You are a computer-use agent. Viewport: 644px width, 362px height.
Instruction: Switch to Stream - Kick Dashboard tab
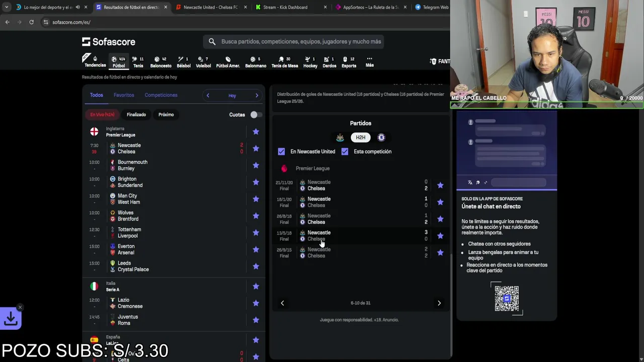(291, 7)
